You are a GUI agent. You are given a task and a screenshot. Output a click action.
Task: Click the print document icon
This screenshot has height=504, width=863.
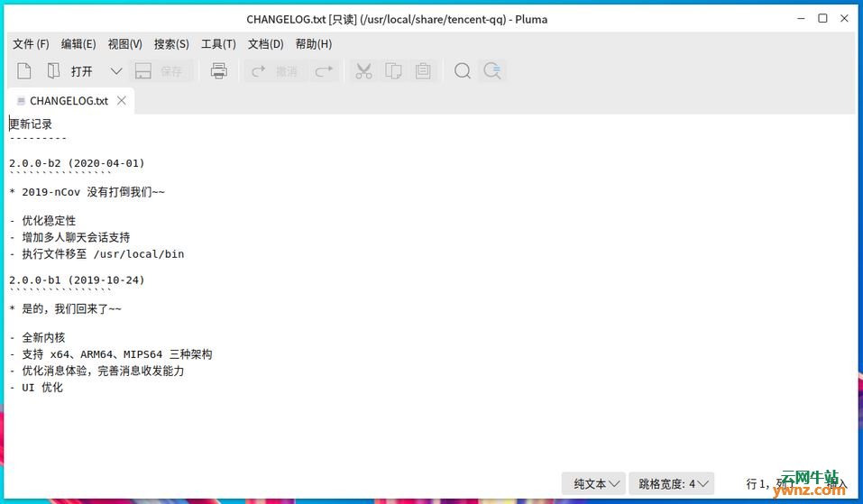(x=218, y=71)
